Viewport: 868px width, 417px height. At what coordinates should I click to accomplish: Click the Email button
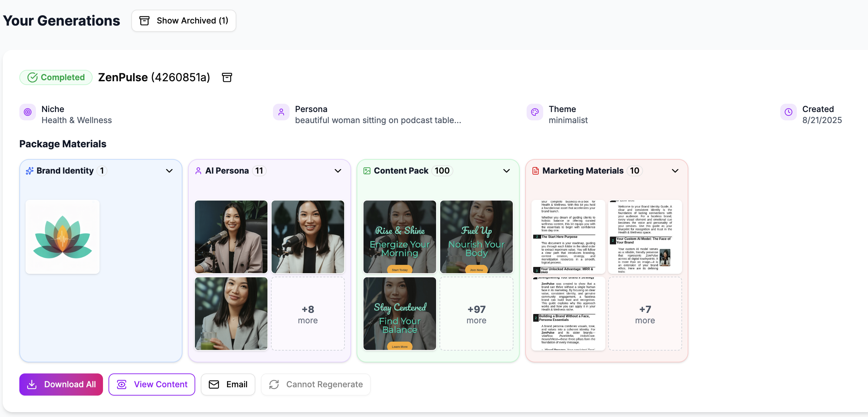(228, 384)
